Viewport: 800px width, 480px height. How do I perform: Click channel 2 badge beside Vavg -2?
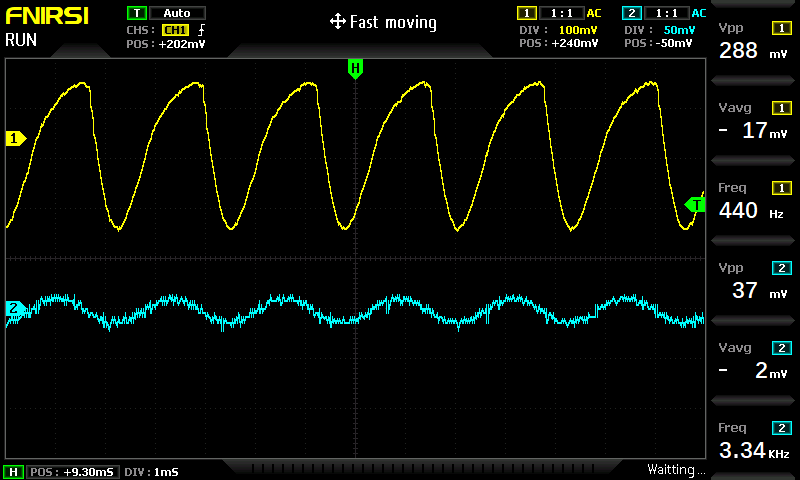click(x=782, y=348)
